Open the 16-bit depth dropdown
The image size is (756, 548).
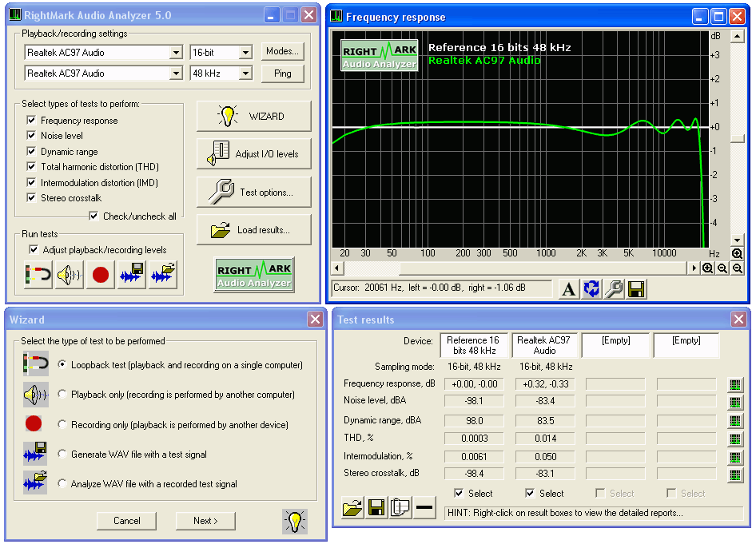pyautogui.click(x=245, y=53)
